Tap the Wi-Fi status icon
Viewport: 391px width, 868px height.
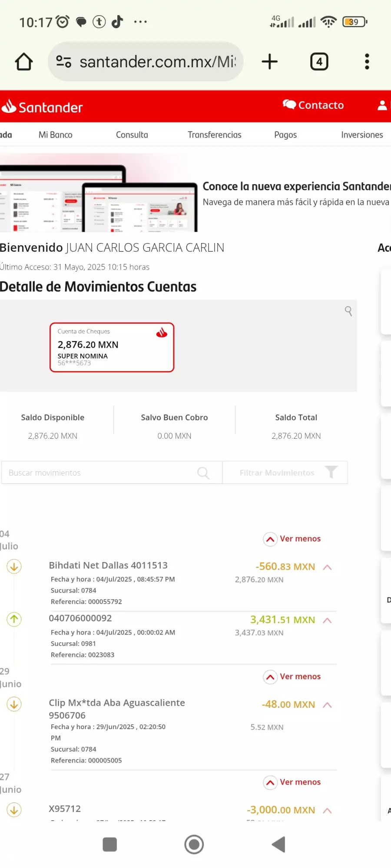coord(328,22)
